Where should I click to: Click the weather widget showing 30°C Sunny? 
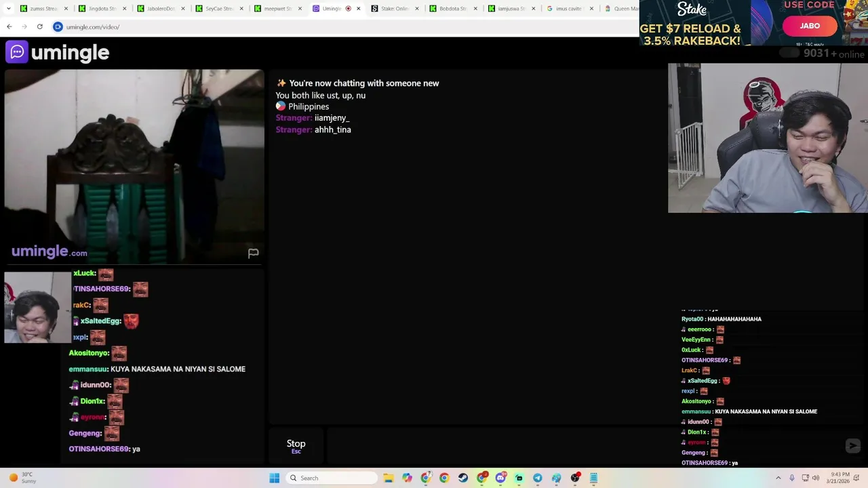(22, 478)
